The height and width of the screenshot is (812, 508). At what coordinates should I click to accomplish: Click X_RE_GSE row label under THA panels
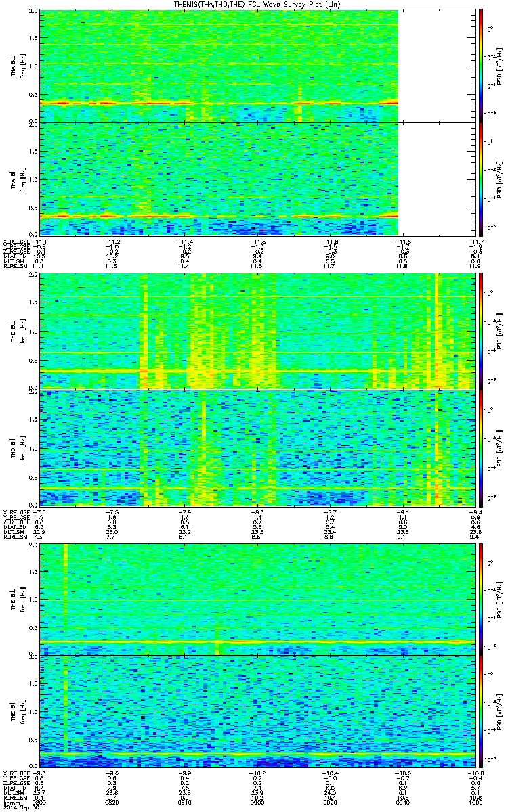click(x=17, y=242)
